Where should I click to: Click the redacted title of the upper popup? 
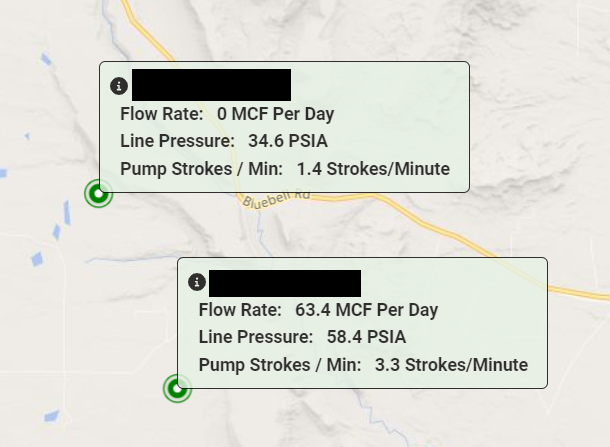coord(211,85)
